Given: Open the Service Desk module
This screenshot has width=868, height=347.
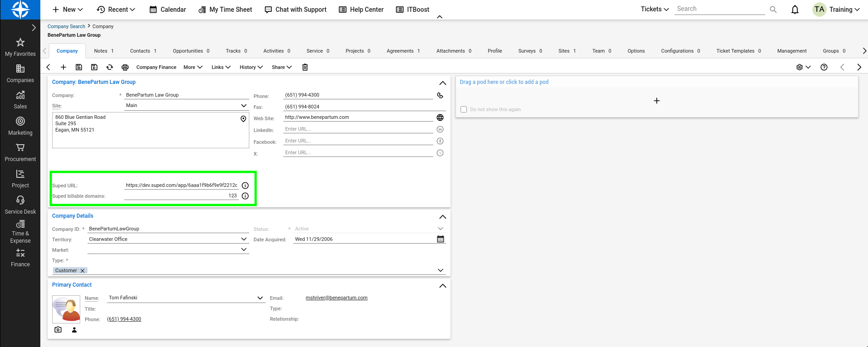Looking at the screenshot, I should pyautogui.click(x=20, y=205).
